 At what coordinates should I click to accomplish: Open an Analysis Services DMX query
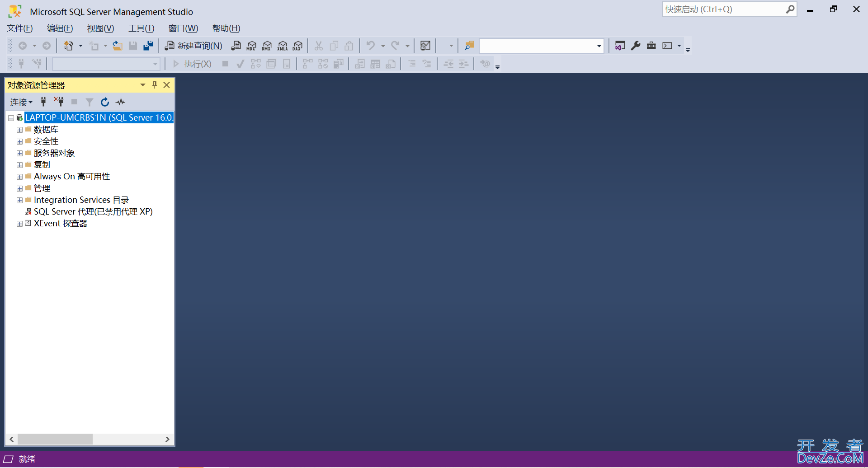267,46
